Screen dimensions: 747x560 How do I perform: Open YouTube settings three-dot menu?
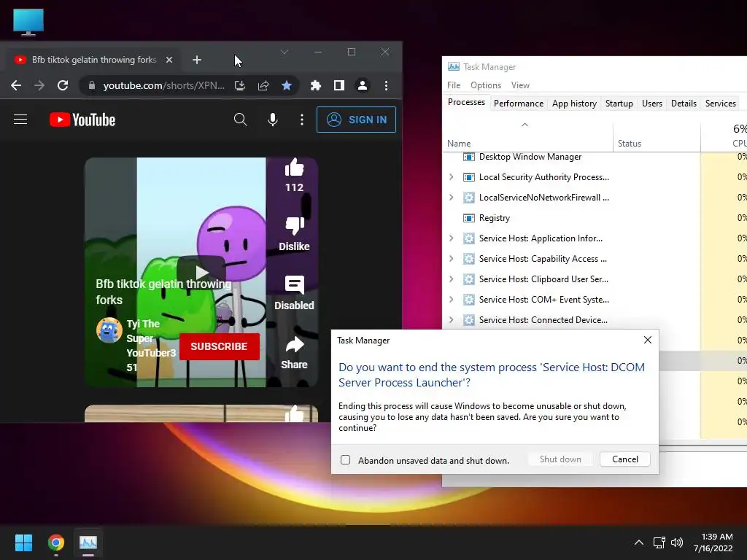point(301,120)
